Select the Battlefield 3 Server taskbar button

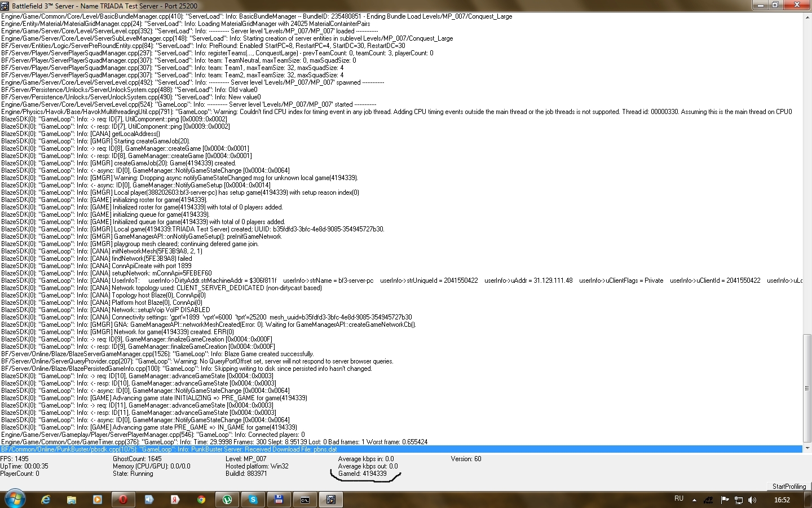coord(331,500)
